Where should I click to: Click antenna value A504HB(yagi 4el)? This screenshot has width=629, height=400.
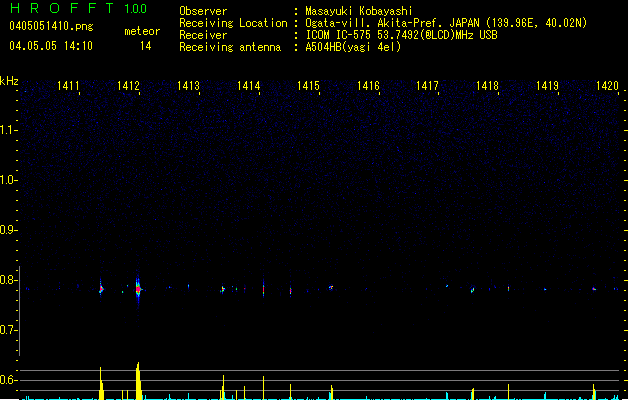tap(353, 47)
